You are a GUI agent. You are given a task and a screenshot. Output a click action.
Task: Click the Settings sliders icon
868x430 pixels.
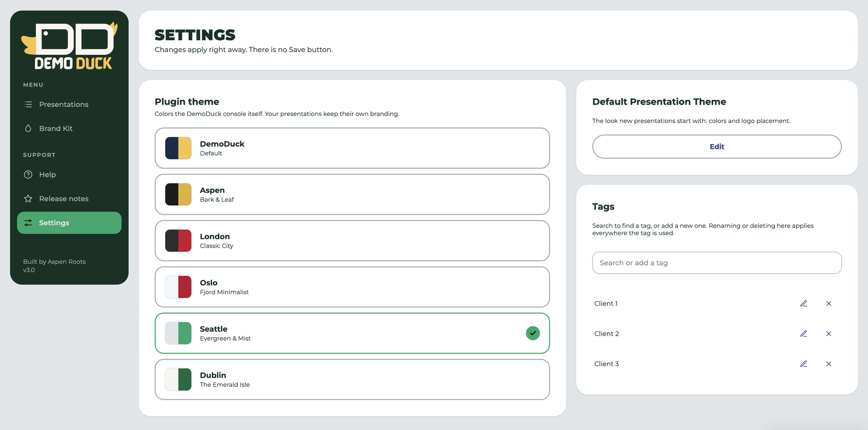[28, 223]
